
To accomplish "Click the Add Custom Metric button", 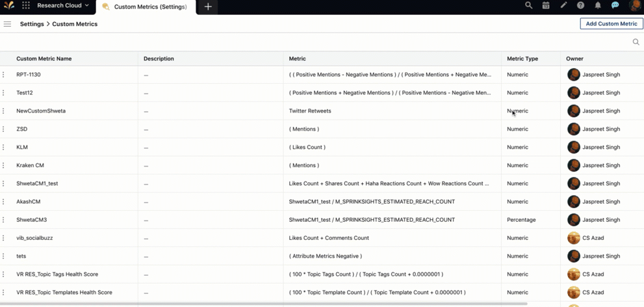I will coord(611,24).
